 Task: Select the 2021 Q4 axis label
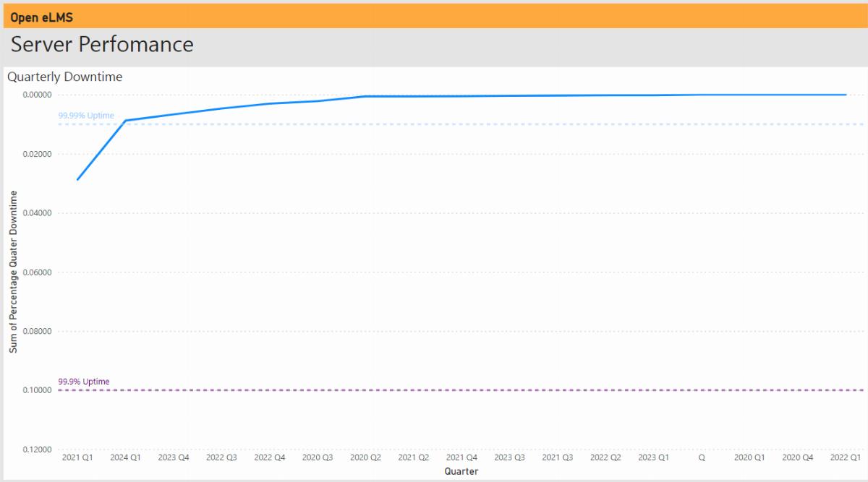[x=461, y=458]
